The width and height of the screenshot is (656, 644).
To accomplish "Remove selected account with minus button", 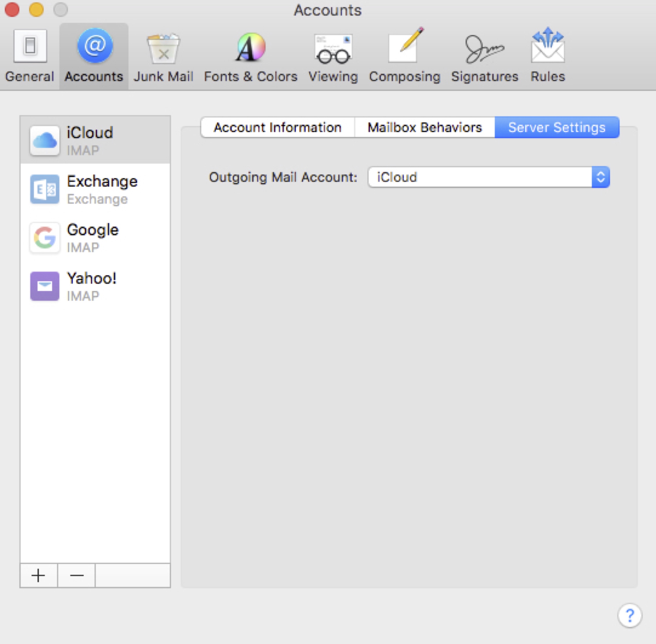I will (77, 575).
